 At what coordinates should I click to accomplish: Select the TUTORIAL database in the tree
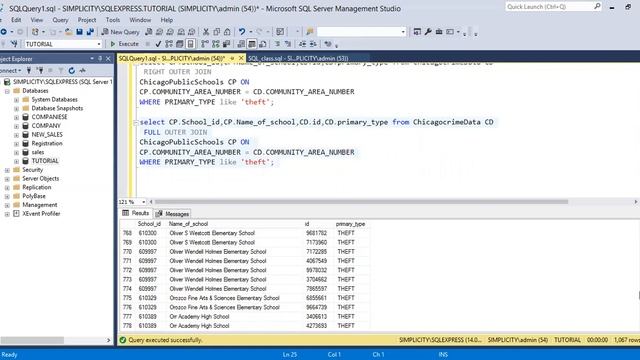[45, 161]
